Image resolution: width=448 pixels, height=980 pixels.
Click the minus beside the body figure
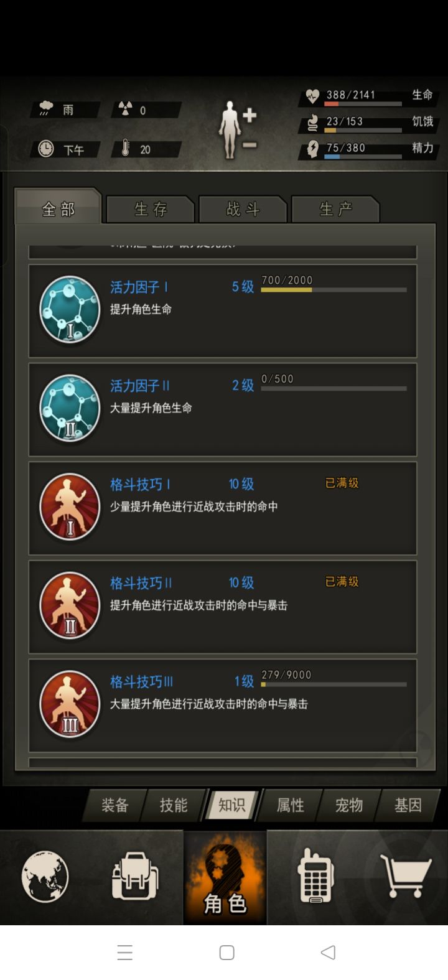(250, 146)
